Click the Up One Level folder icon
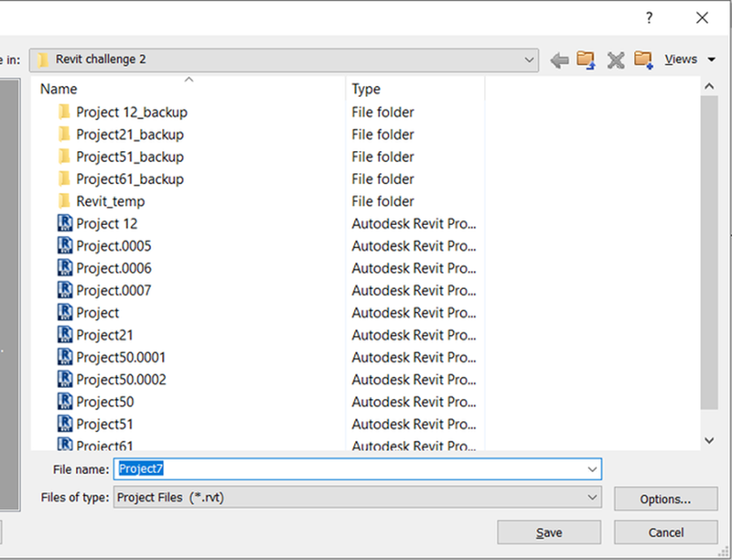The height and width of the screenshot is (560, 732). 586,59
